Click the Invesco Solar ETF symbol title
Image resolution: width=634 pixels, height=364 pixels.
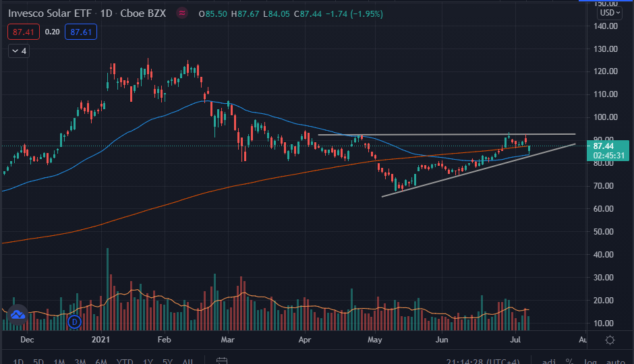click(x=50, y=13)
